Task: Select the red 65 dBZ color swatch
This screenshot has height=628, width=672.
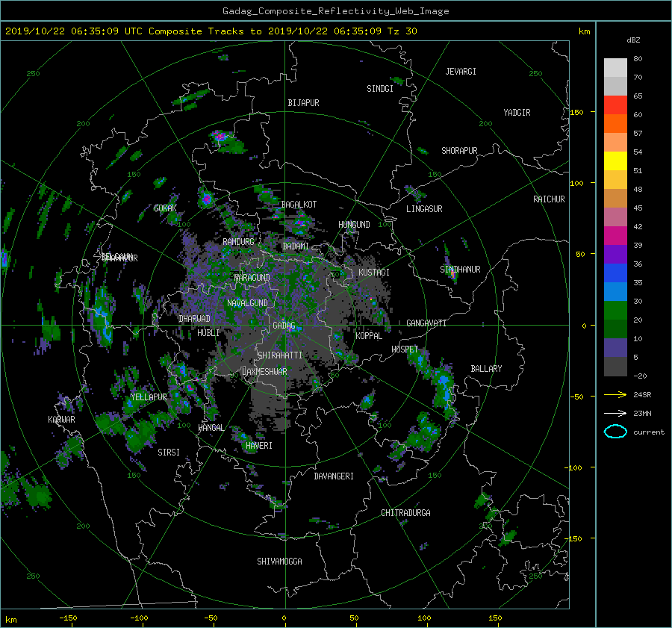Action: tap(615, 105)
